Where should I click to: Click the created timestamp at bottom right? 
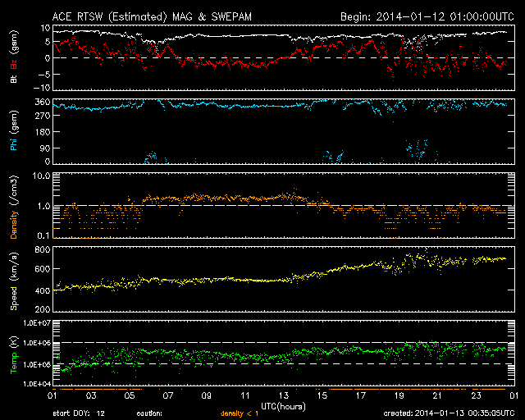pyautogui.click(x=447, y=413)
